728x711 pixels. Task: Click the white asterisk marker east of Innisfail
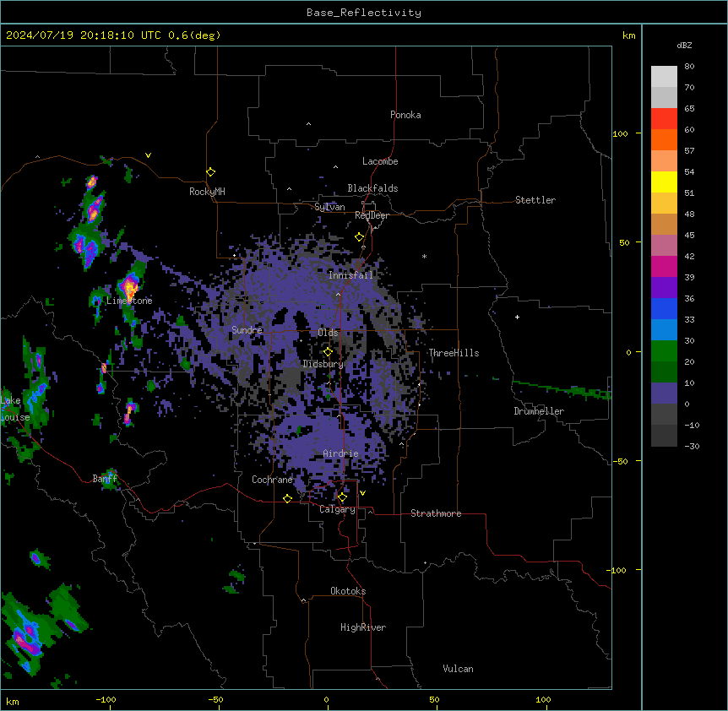click(424, 256)
